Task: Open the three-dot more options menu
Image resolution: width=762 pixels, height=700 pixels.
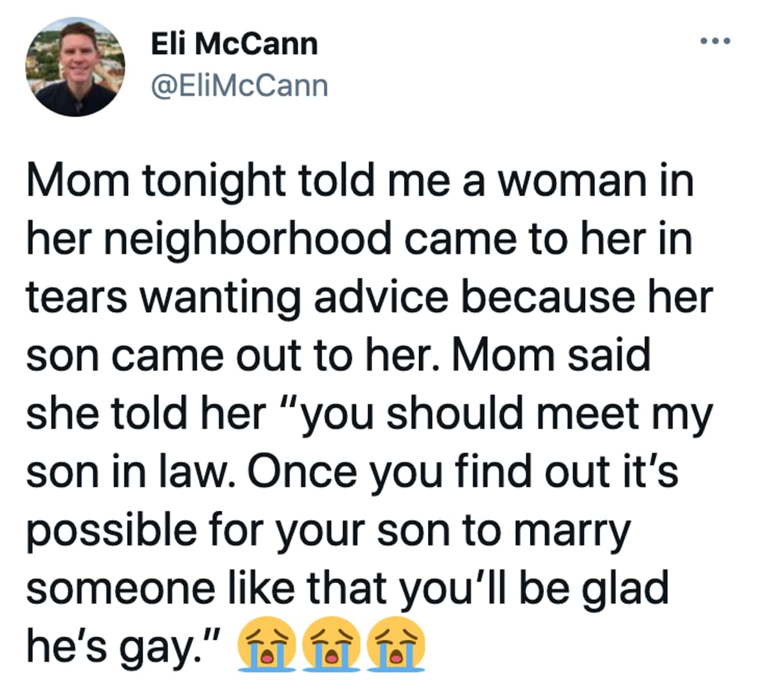Action: [715, 41]
